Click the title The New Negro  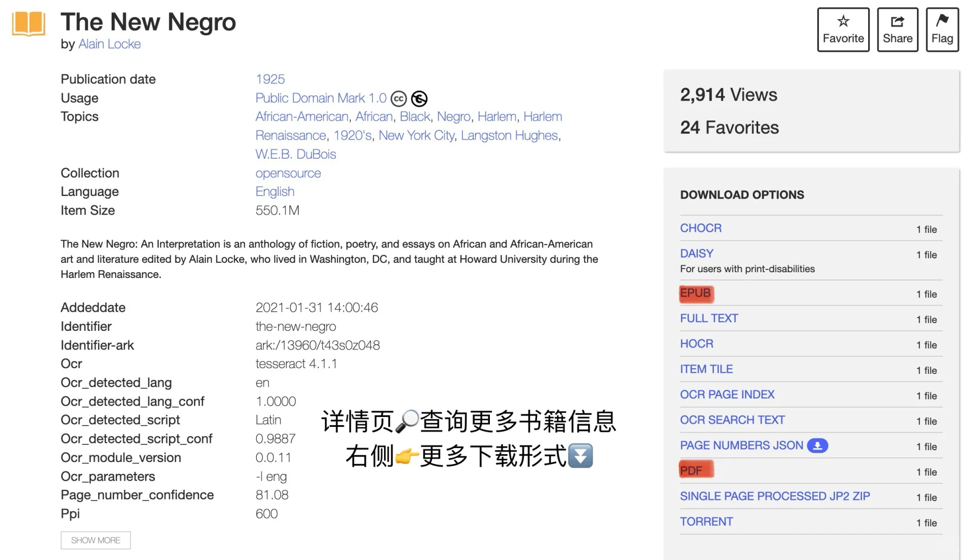148,22
